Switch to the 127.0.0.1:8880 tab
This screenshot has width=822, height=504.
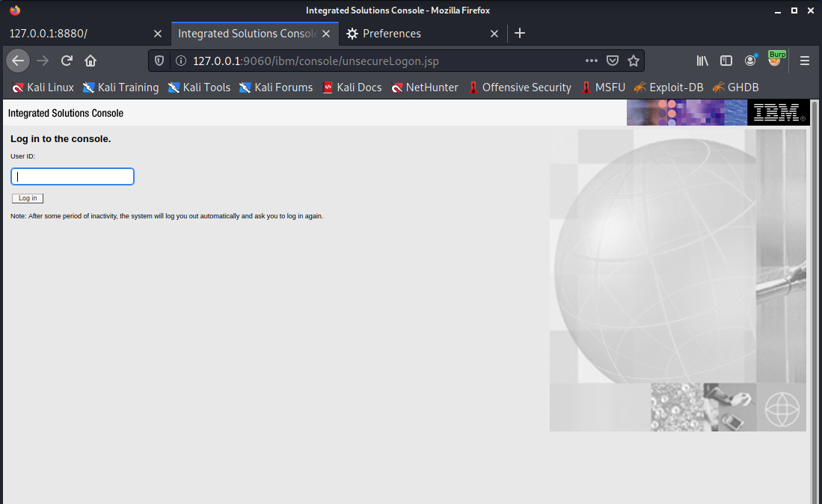pos(75,34)
